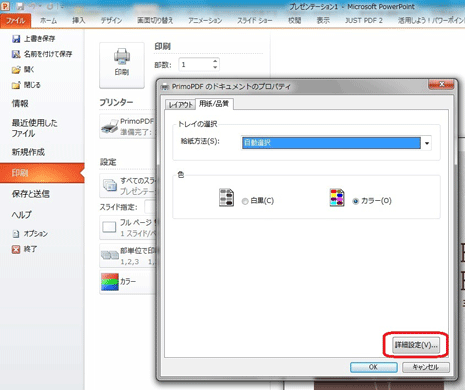Viewport: 465px width, 390px height.
Task: Click the large 印刷 printer button
Action: click(122, 65)
